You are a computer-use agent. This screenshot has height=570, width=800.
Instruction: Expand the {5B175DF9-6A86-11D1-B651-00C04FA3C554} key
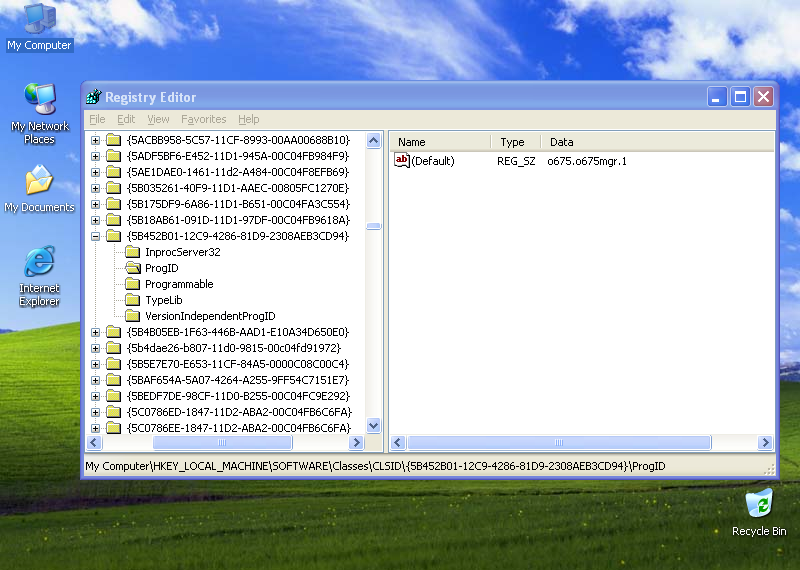click(95, 204)
